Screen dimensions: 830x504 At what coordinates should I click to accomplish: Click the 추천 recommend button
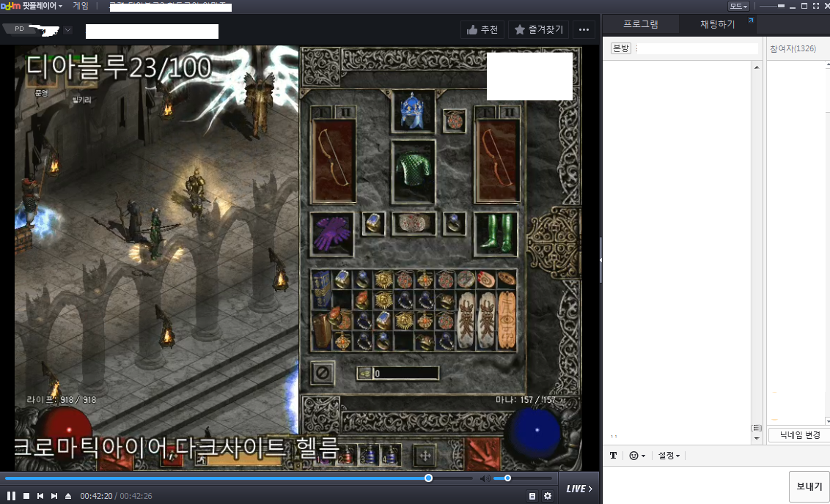[482, 29]
